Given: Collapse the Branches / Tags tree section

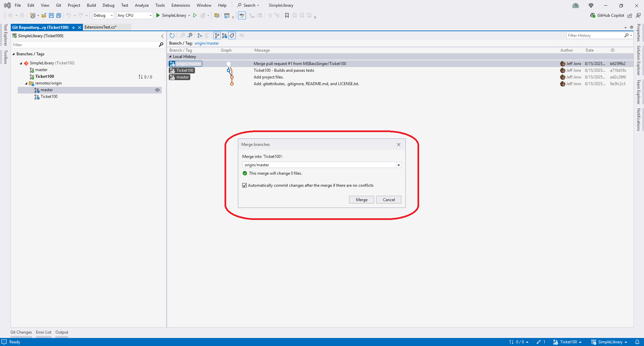Looking at the screenshot, I should pyautogui.click(x=14, y=54).
